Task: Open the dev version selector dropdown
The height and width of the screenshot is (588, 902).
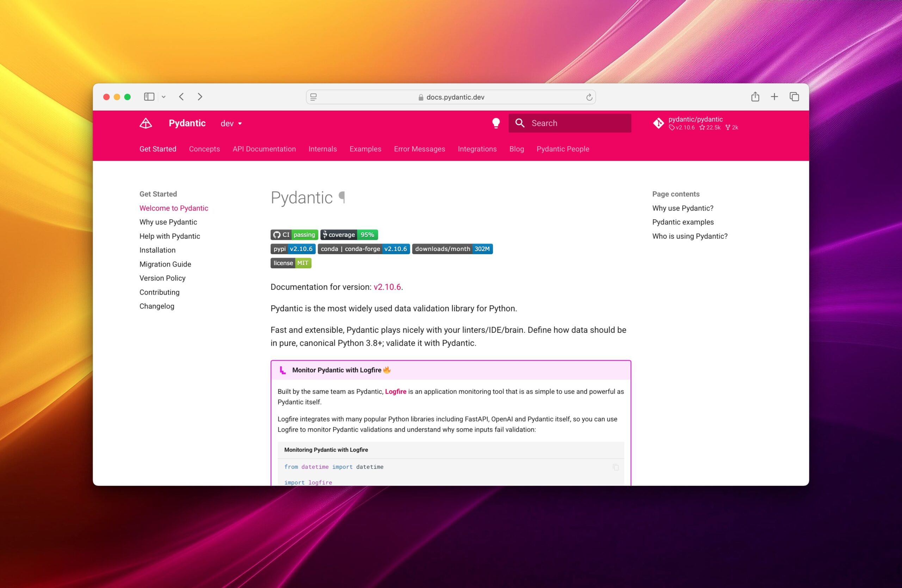Action: (x=231, y=124)
